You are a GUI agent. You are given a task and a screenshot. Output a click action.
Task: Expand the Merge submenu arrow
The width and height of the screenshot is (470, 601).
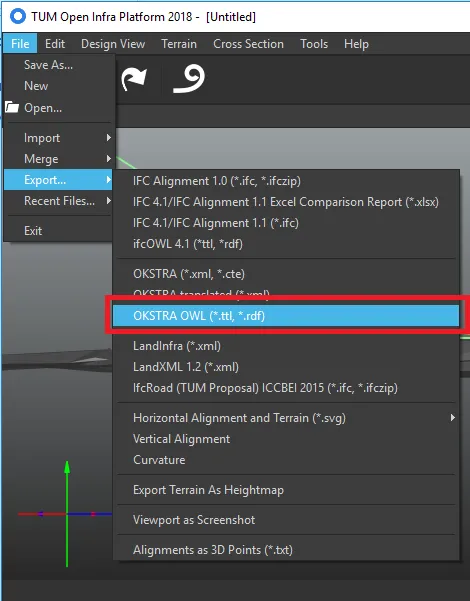pyautogui.click(x=109, y=158)
